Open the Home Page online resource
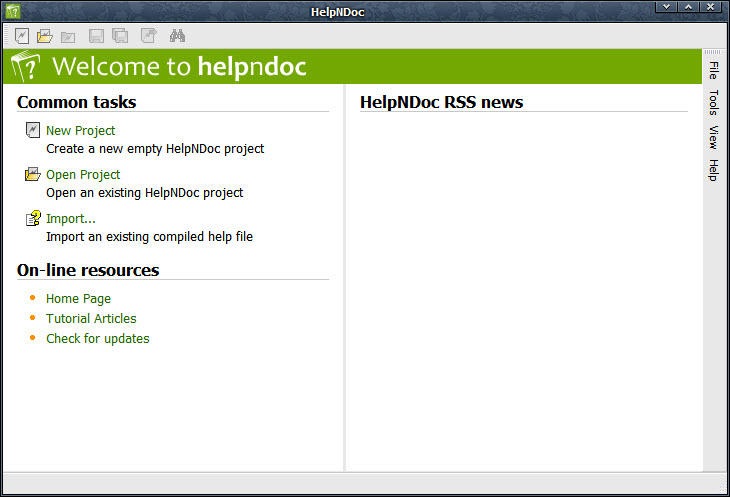This screenshot has height=497, width=730. click(78, 298)
